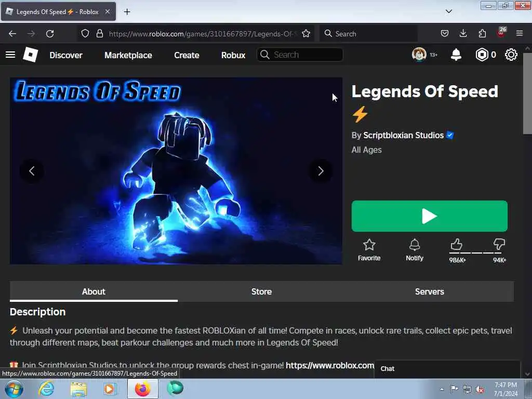This screenshot has height=399, width=532.
Task: Open the Create menu item
Action: pyautogui.click(x=187, y=55)
